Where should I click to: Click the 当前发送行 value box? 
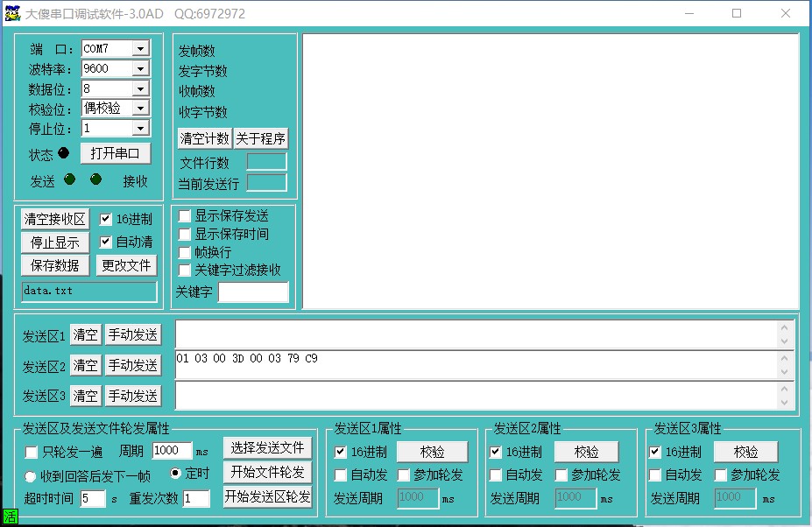click(266, 182)
